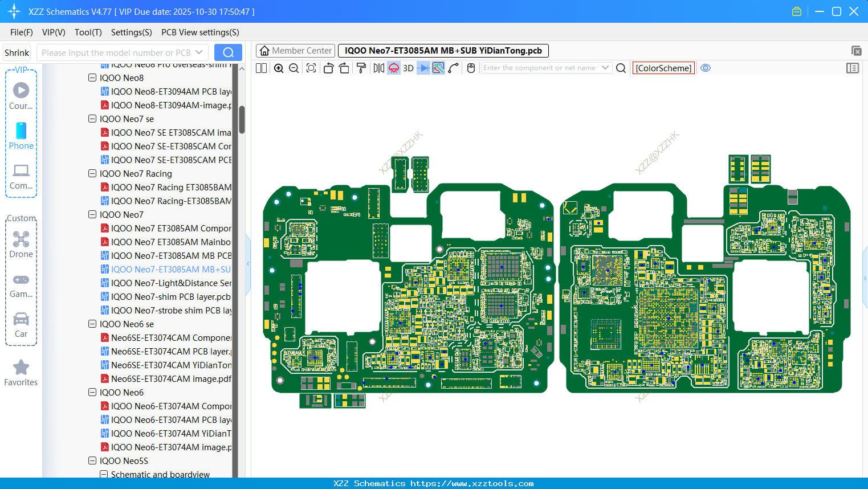This screenshot has height=489, width=868.
Task: Toggle the curved measure line tool
Action: [x=454, y=68]
